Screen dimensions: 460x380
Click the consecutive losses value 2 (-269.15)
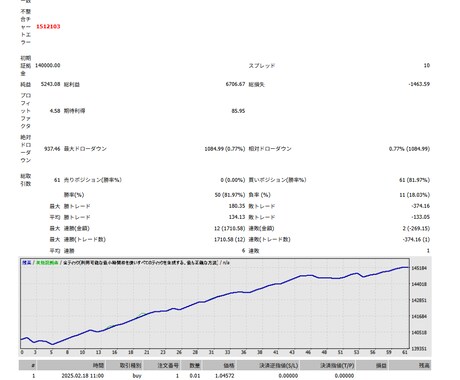(416, 228)
